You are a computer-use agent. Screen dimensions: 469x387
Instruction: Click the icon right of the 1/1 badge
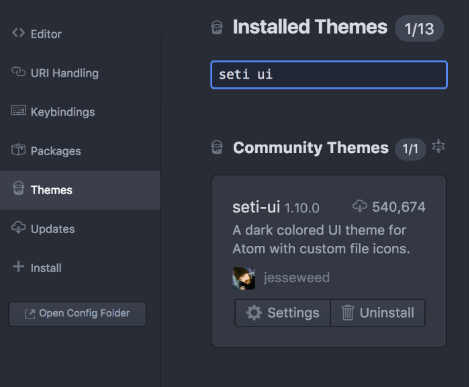(x=438, y=146)
